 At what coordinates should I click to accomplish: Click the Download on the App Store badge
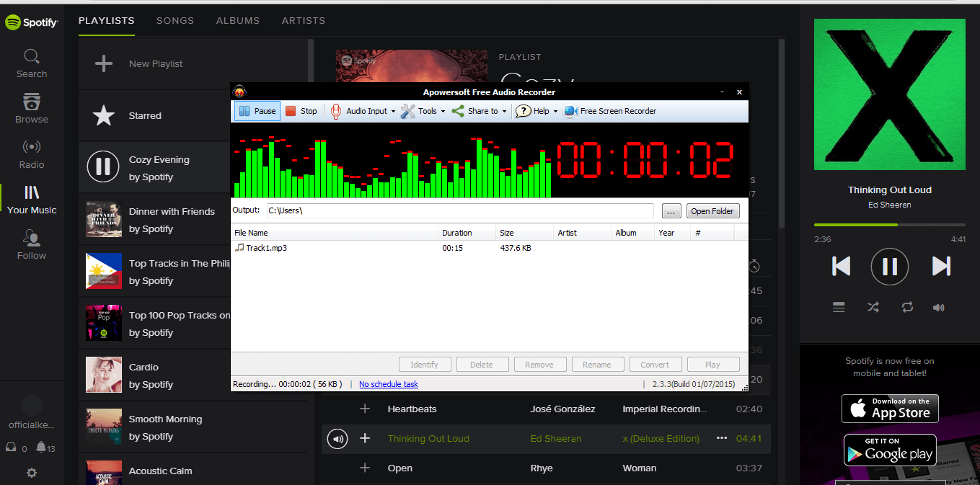[x=890, y=408]
